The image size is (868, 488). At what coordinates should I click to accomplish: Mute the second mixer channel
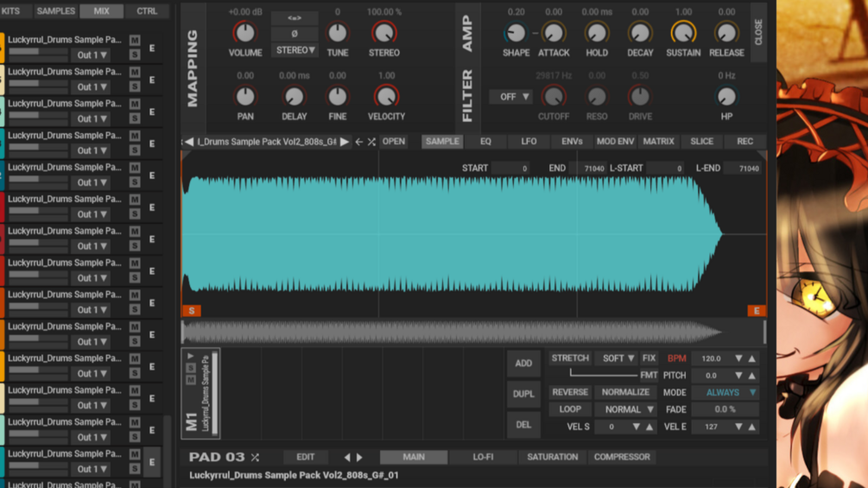tap(135, 72)
